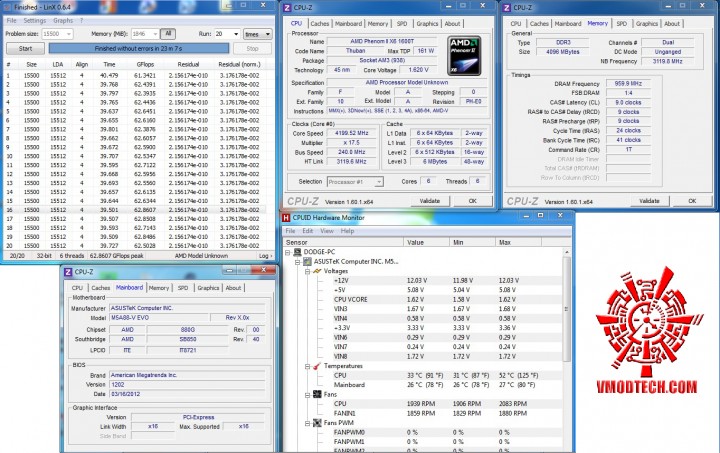Click the DRAM Frequency value 959.9 MHz

(x=628, y=84)
